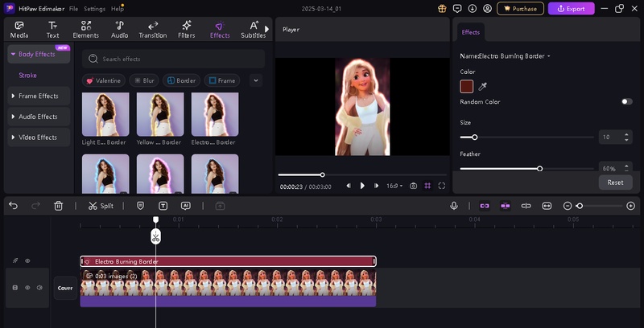Take a snapshot of the player frame

(413, 186)
